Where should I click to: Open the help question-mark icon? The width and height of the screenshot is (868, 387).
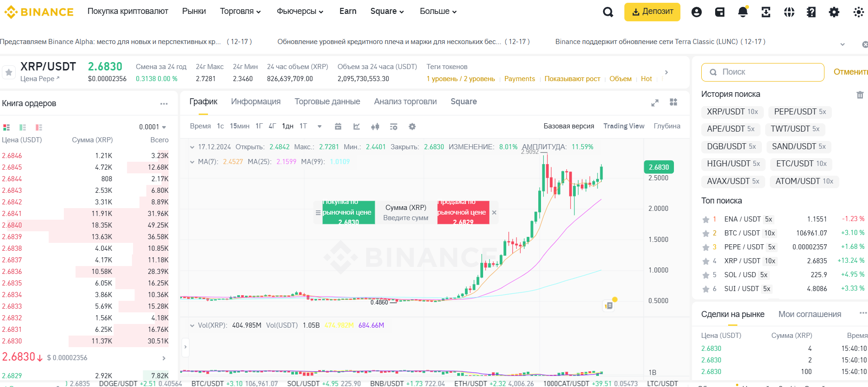(811, 12)
